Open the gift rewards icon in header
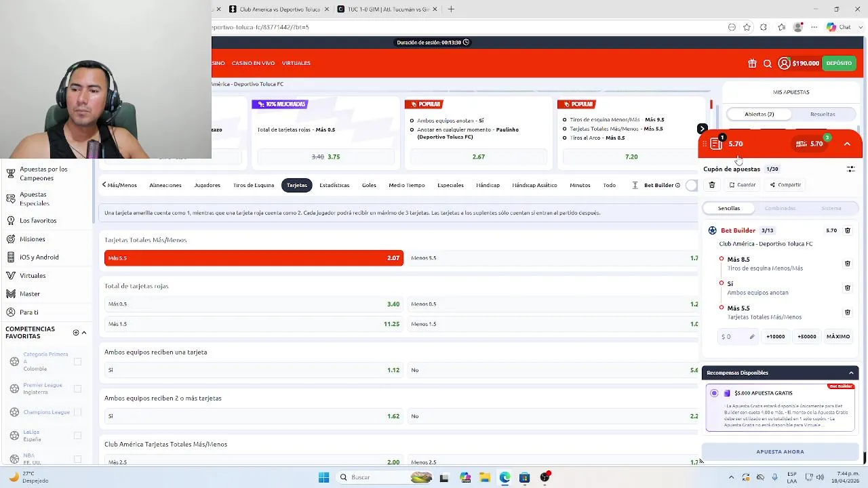 point(752,63)
